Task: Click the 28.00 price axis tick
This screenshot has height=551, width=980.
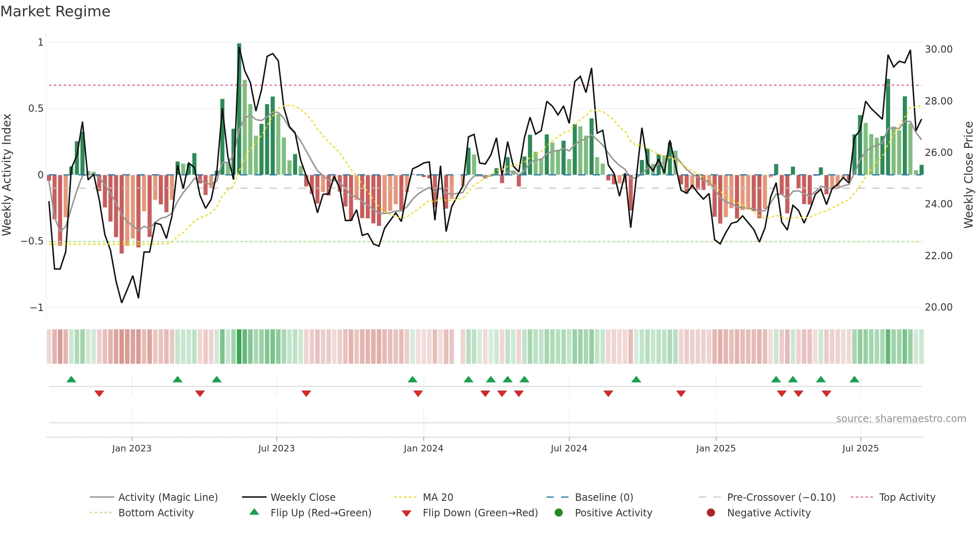Action: pos(938,101)
